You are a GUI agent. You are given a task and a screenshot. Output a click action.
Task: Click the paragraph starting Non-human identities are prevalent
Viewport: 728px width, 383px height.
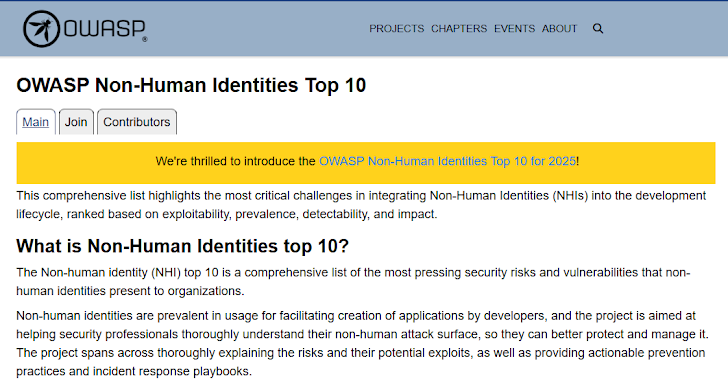362,344
